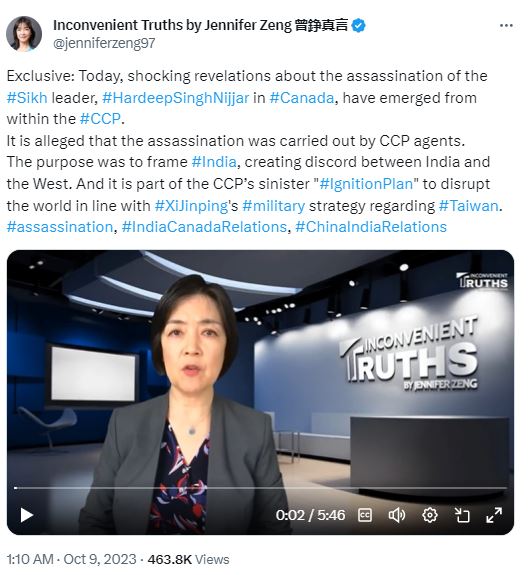Click the Inconvenient Truths watermark logo
530x575 pixels.
[483, 281]
